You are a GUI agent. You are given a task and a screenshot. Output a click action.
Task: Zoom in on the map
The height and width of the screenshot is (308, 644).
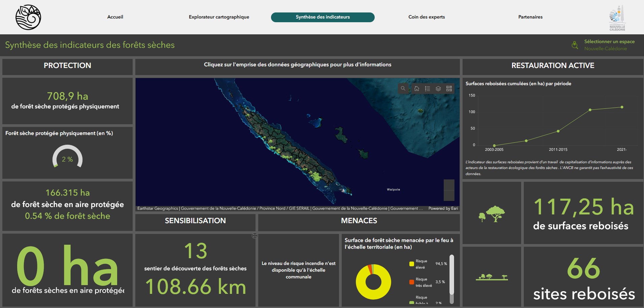(x=449, y=185)
